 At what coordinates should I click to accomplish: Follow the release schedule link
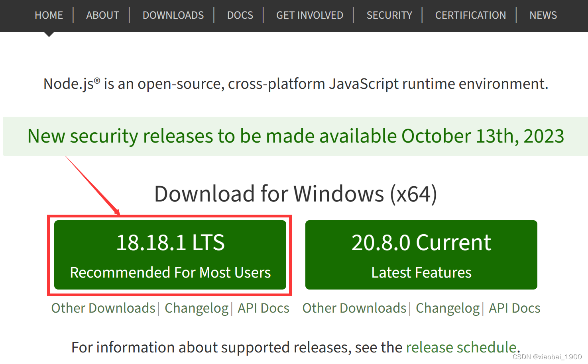(461, 347)
